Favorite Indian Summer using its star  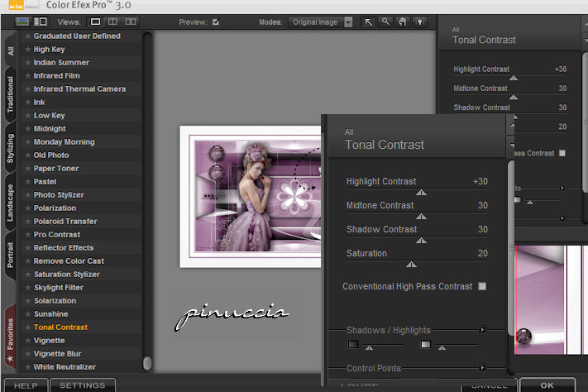coord(28,62)
